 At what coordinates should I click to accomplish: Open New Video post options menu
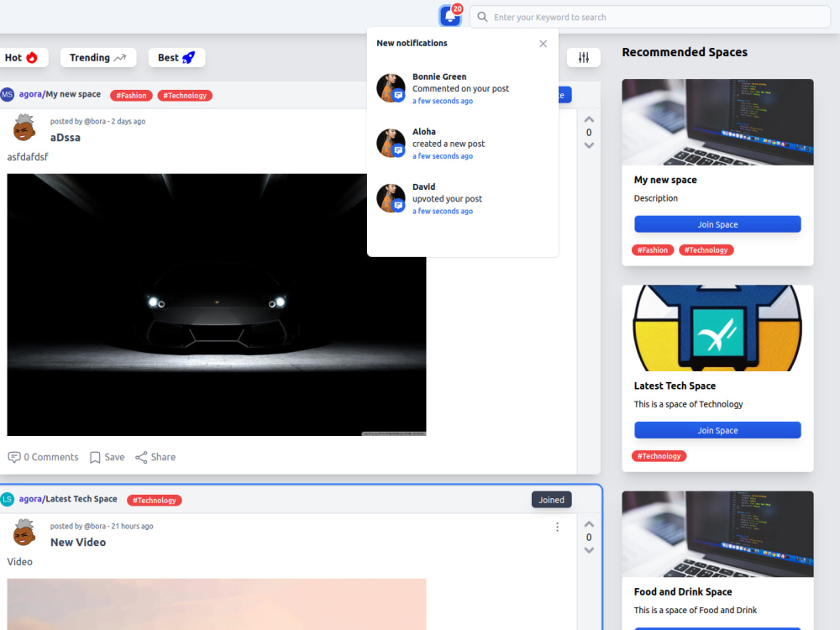click(x=557, y=528)
